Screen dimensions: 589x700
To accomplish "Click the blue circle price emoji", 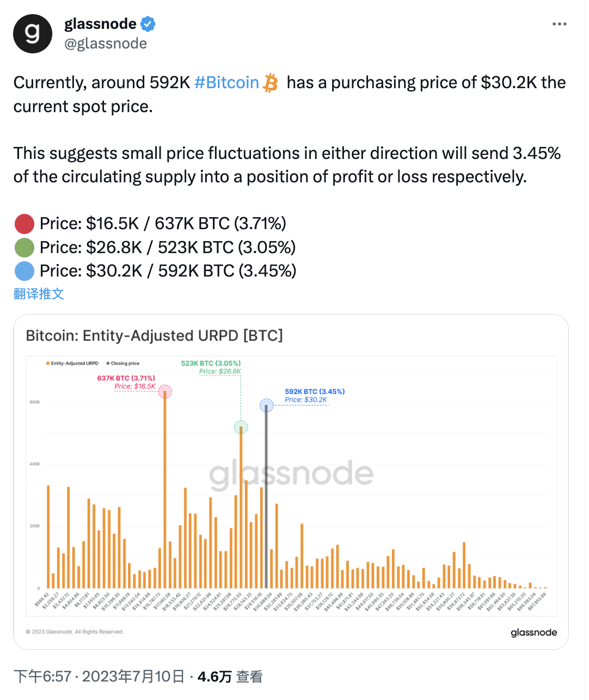I will click(x=23, y=271).
